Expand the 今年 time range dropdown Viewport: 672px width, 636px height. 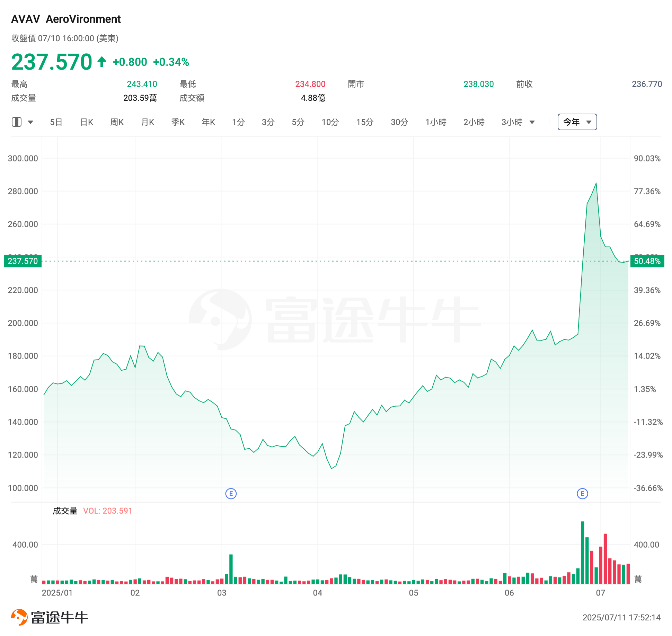577,122
